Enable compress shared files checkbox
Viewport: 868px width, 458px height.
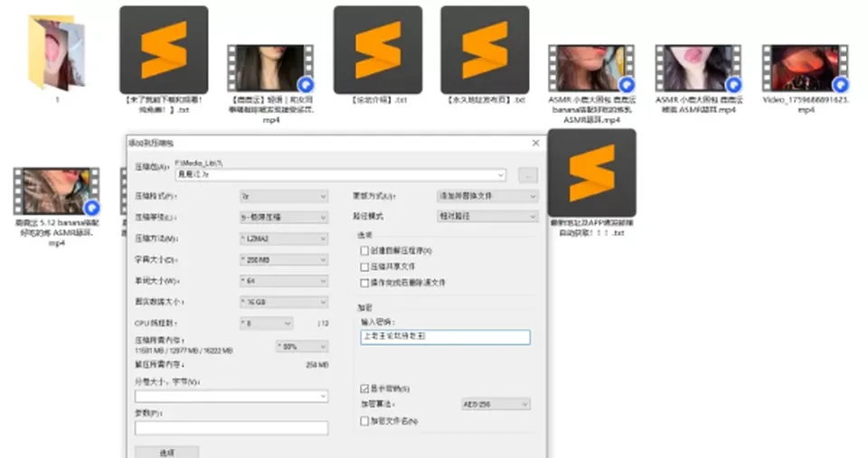pos(364,266)
